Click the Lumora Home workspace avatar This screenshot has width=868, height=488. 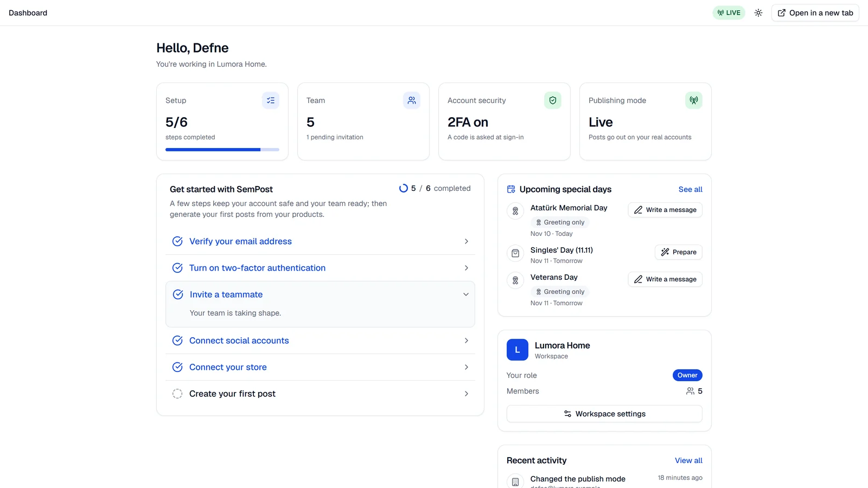click(518, 350)
